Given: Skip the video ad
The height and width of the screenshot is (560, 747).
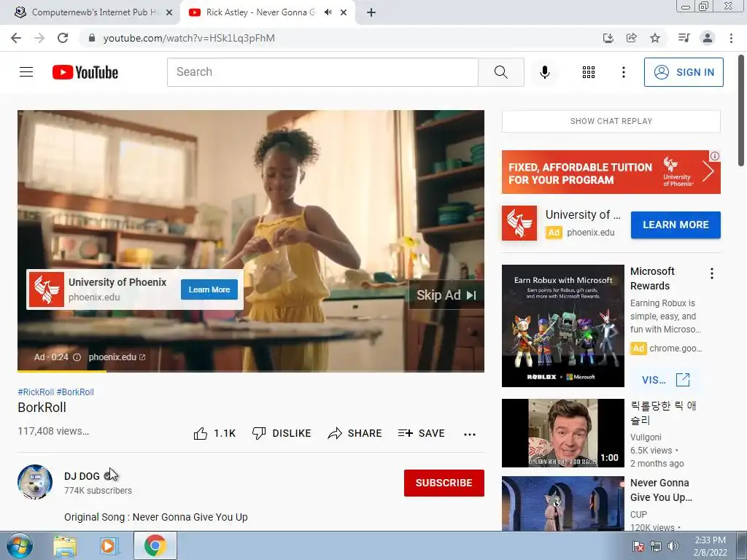Looking at the screenshot, I should [446, 295].
